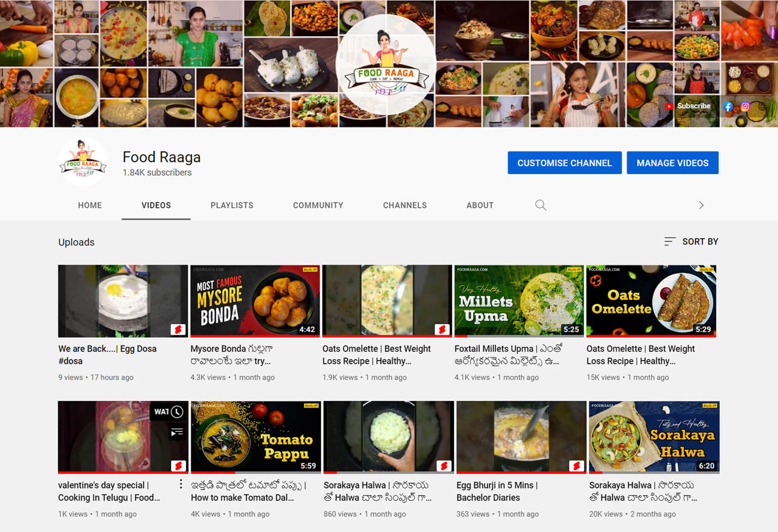Switch to the Home tab
This screenshot has height=532, width=778.
click(90, 205)
